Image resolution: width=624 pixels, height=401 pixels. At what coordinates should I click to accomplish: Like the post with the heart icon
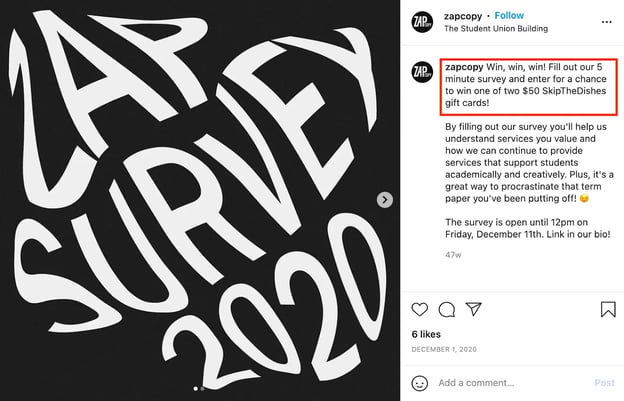coord(419,310)
